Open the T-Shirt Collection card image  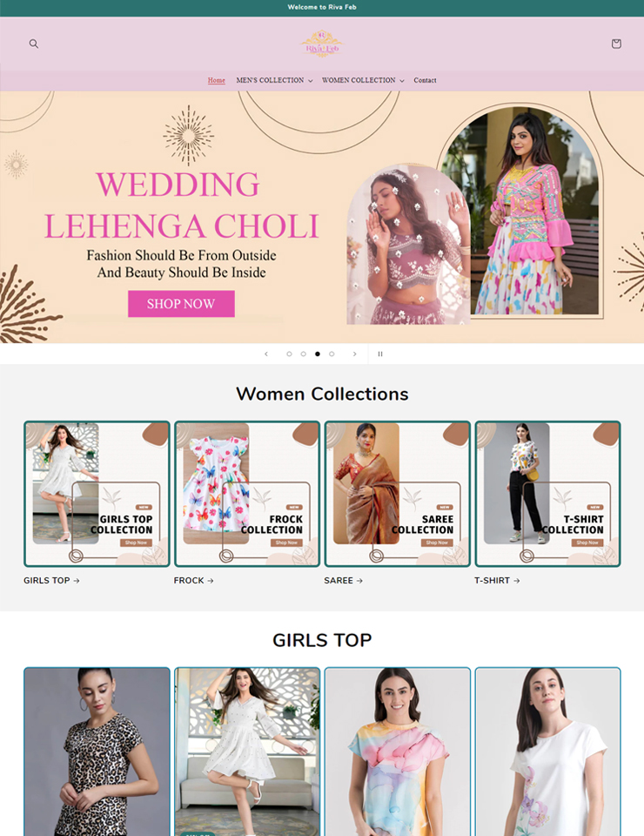547,494
